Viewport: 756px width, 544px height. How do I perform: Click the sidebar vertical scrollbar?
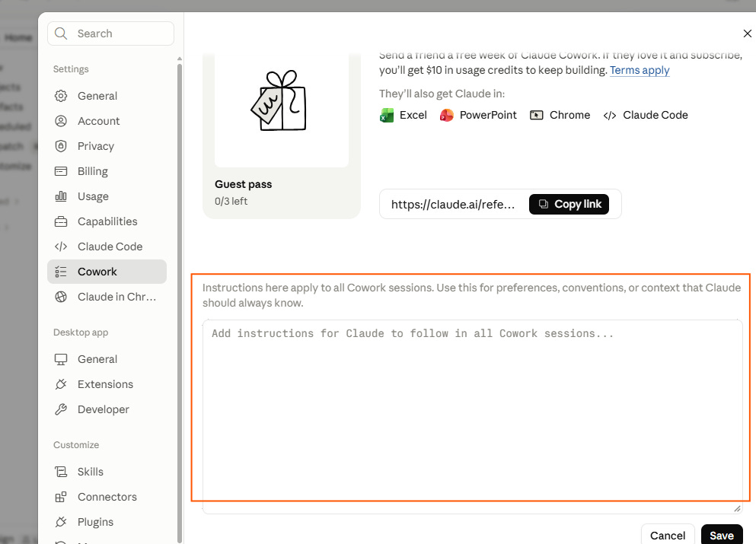[180, 304]
